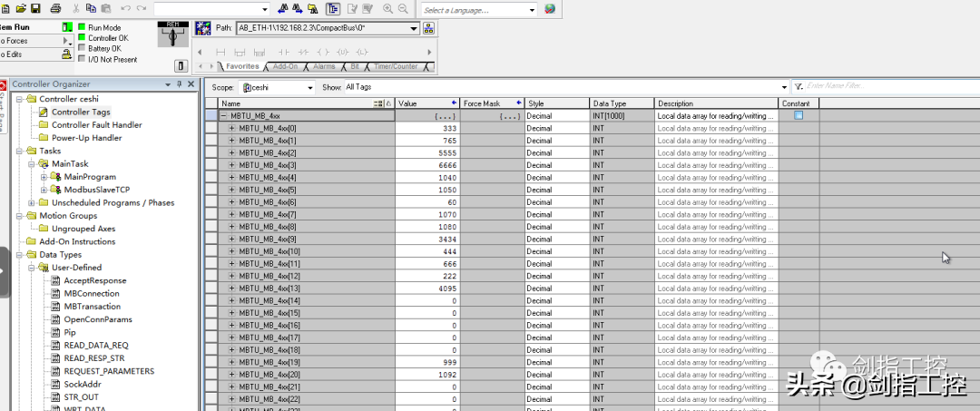Expand the MainProgram tree node

tap(44, 177)
